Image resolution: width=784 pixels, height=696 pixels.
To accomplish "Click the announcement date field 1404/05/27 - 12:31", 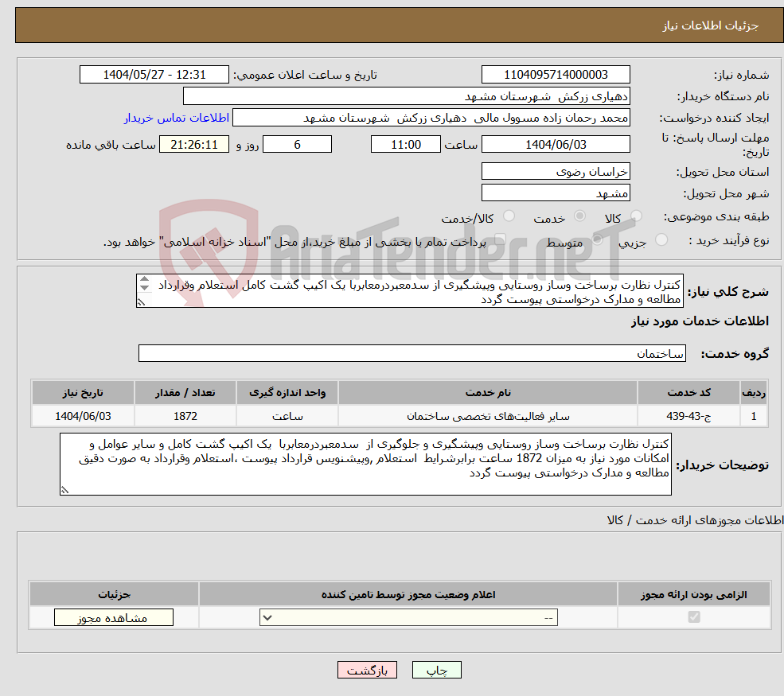I will coord(154,75).
